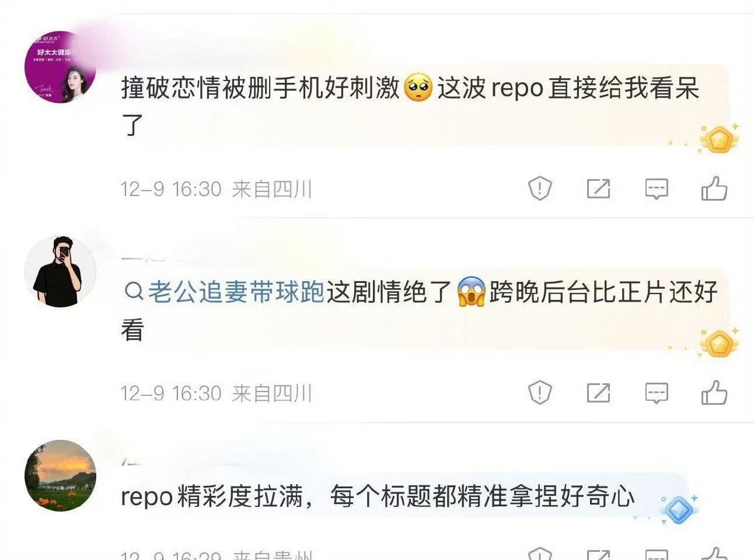
Task: Reply to the first repo comment
Action: pos(657,189)
